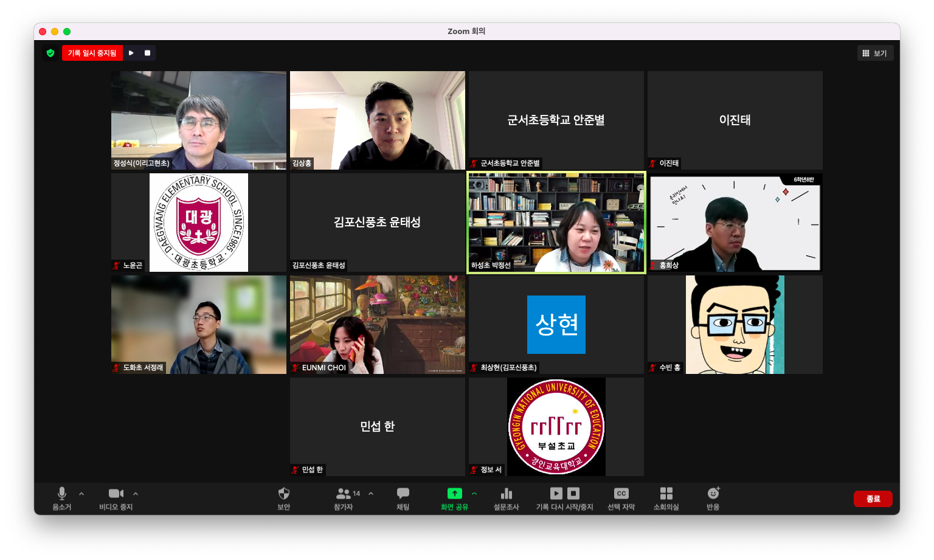934x560 pixels.
Task: Click the muted mic icon beside 최상현(김포신풍초)
Action: click(x=474, y=367)
